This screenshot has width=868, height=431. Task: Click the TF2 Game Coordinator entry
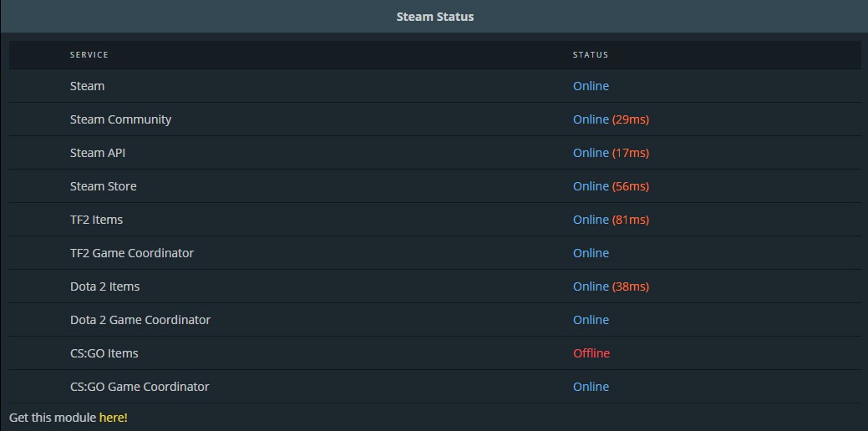pyautogui.click(x=132, y=253)
